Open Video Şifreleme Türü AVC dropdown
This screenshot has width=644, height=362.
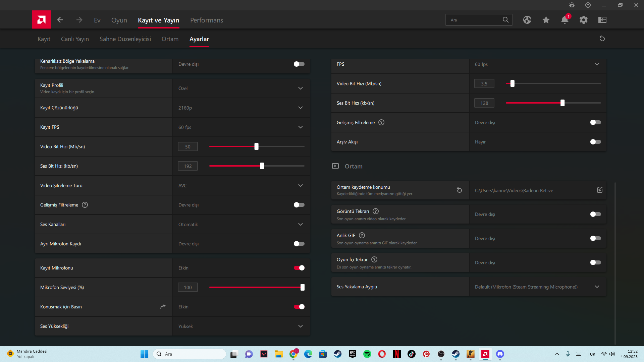[300, 185]
